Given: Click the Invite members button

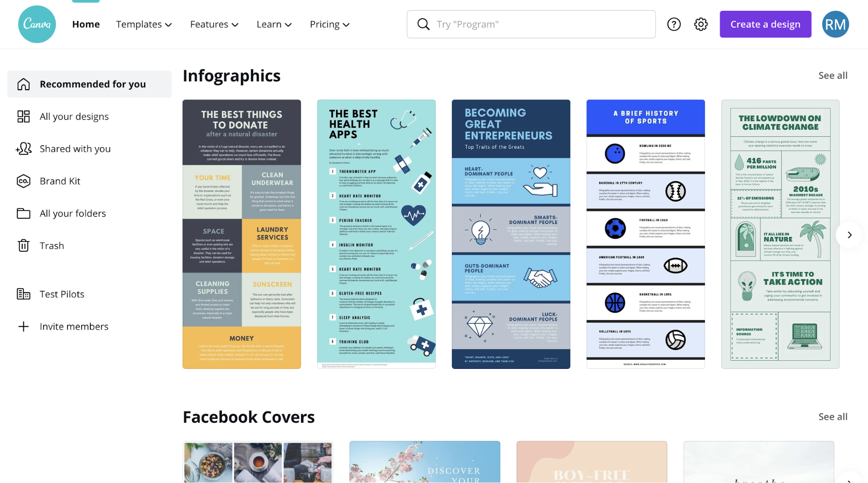Looking at the screenshot, I should 74,325.
